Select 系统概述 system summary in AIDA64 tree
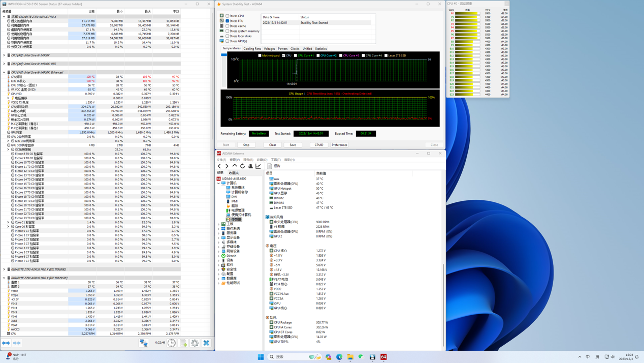This screenshot has width=644, height=363. [x=235, y=188]
